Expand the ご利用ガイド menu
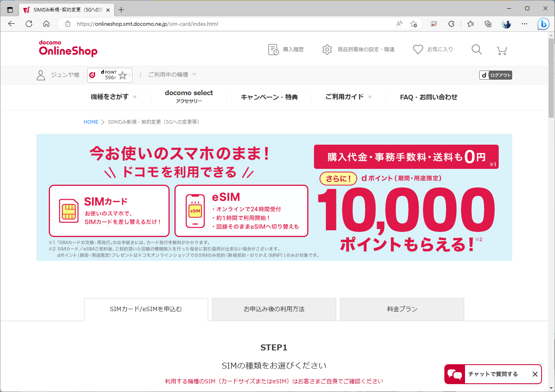555x392 pixels. click(348, 97)
